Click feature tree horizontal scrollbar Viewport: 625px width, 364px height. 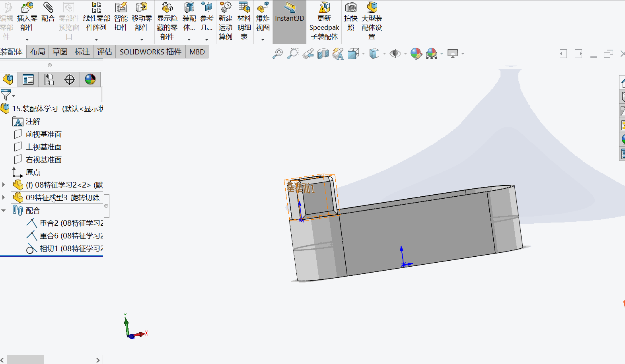tap(25, 360)
